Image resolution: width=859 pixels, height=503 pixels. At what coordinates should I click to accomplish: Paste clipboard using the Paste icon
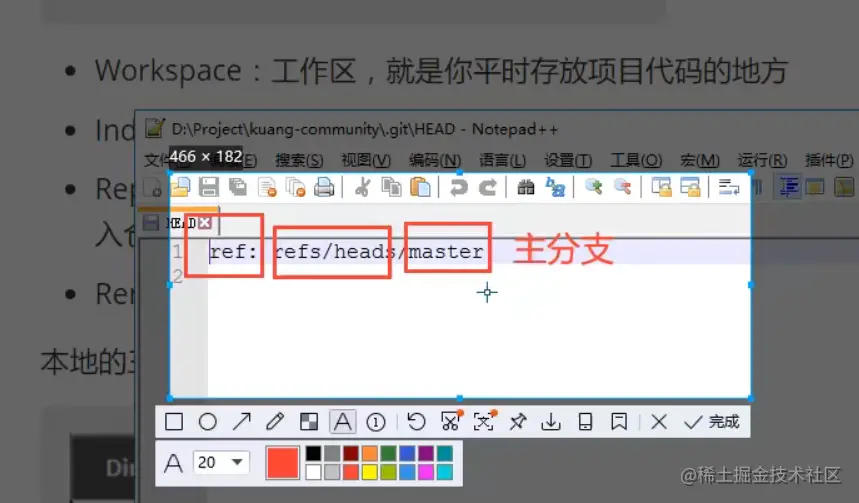420,187
